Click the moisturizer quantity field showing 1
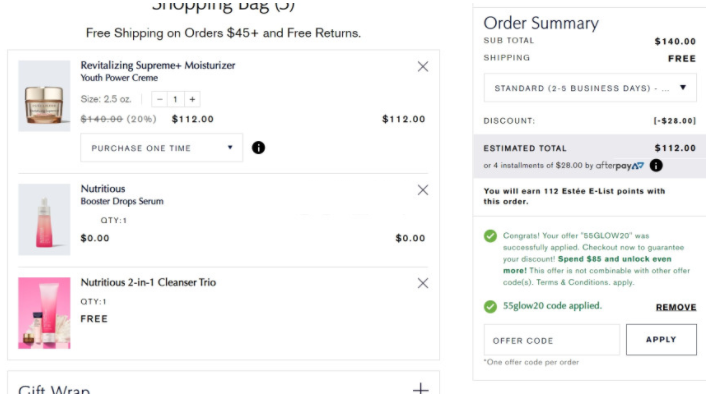Viewport: 714px width, 400px height. pos(175,99)
